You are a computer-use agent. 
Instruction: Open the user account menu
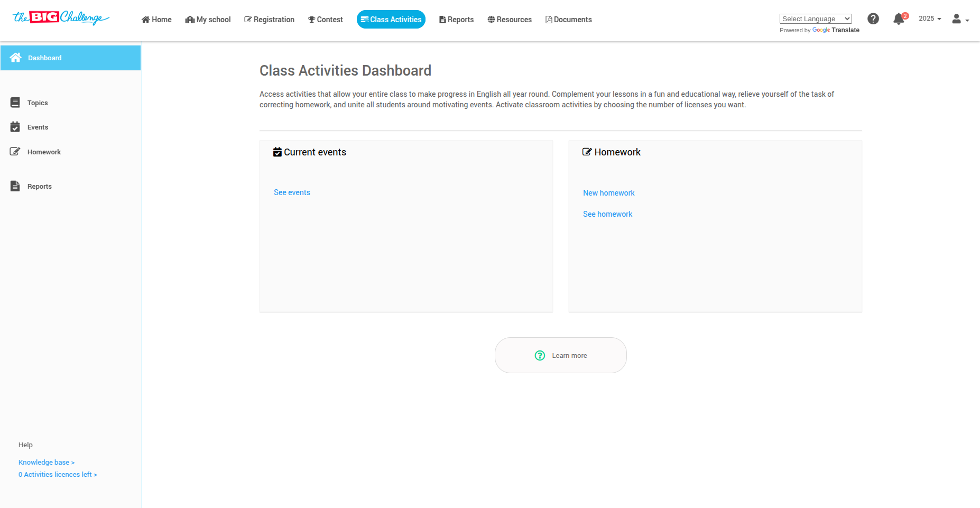click(960, 19)
